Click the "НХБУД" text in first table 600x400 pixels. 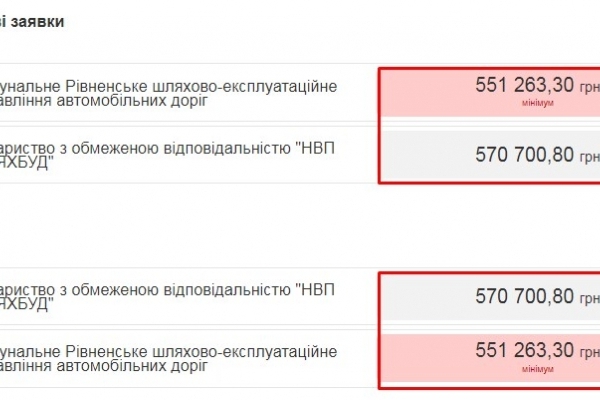click(40, 164)
